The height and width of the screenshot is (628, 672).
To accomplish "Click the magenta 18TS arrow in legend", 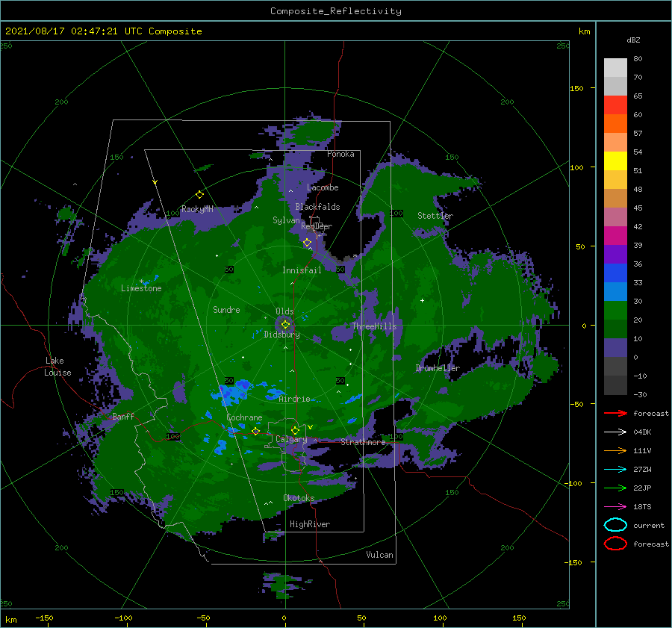I will (x=615, y=507).
